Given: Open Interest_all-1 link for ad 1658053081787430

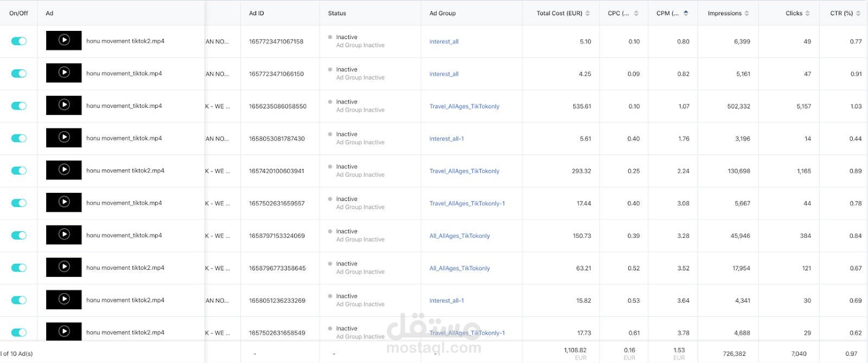Looking at the screenshot, I should coord(446,139).
